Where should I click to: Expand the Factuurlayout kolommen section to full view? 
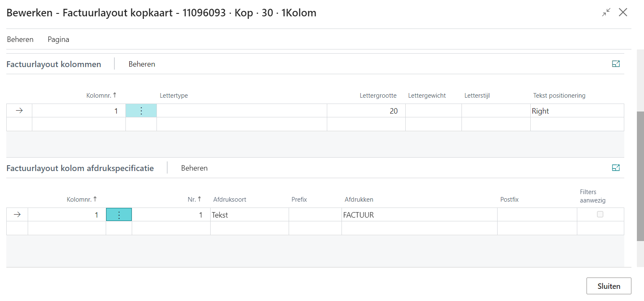615,64
